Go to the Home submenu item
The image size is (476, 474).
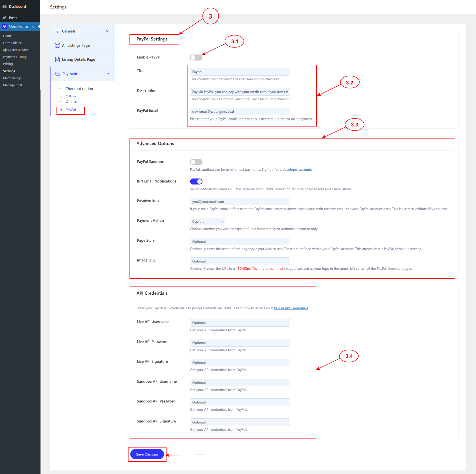(7, 36)
